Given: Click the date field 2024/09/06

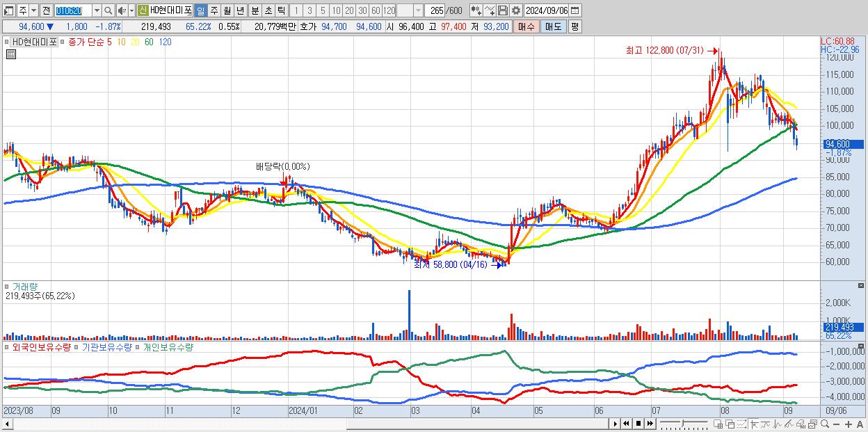Looking at the screenshot, I should 546,10.
